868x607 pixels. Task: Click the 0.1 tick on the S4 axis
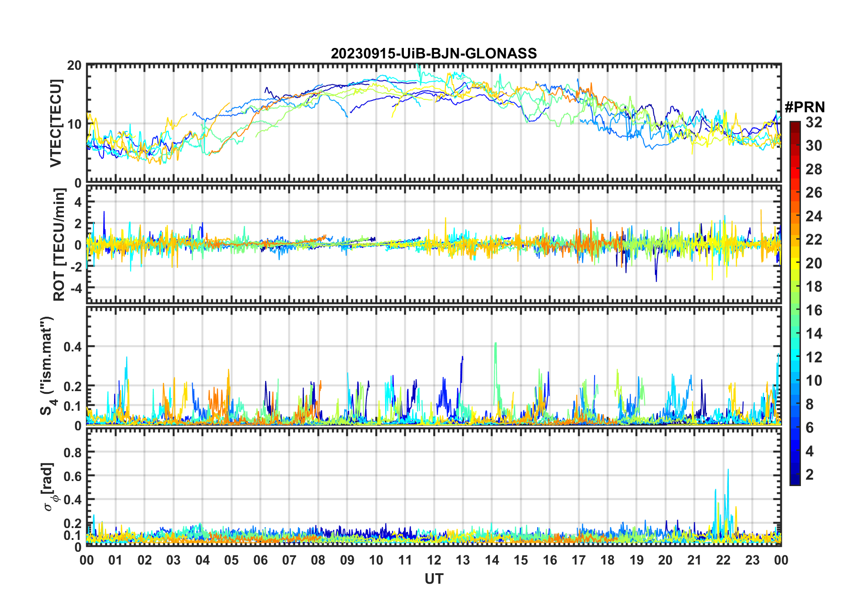coord(73,406)
